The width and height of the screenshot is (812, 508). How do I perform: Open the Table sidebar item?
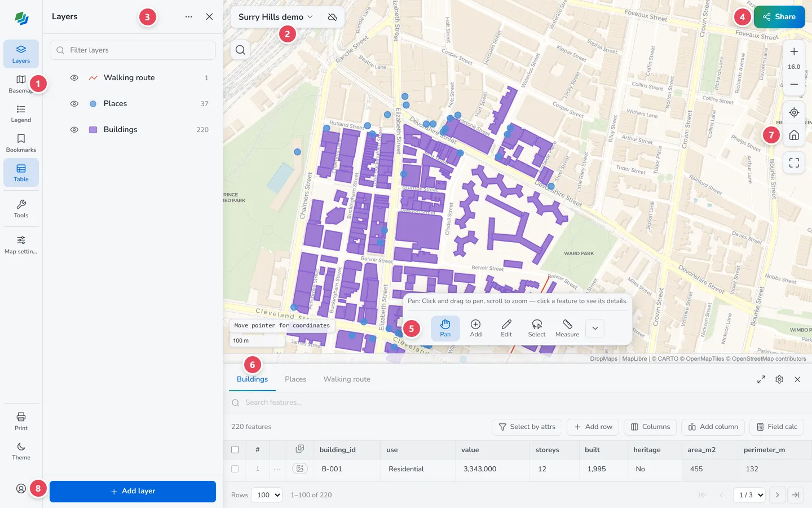(21, 172)
